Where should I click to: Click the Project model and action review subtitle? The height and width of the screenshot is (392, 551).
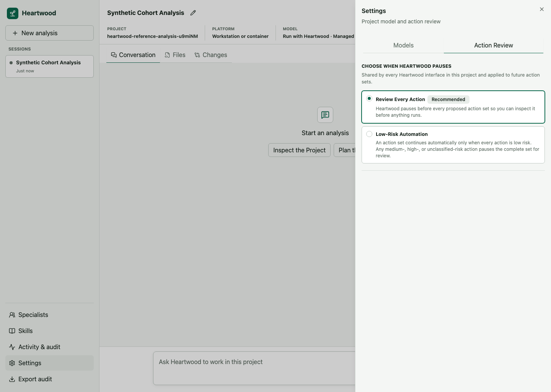[401, 21]
